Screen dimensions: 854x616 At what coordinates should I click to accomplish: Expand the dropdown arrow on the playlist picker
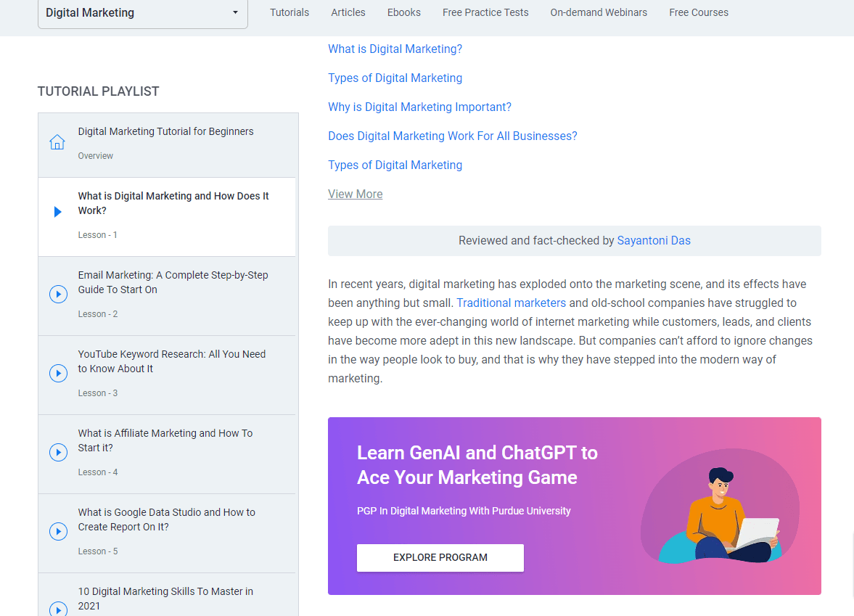234,13
